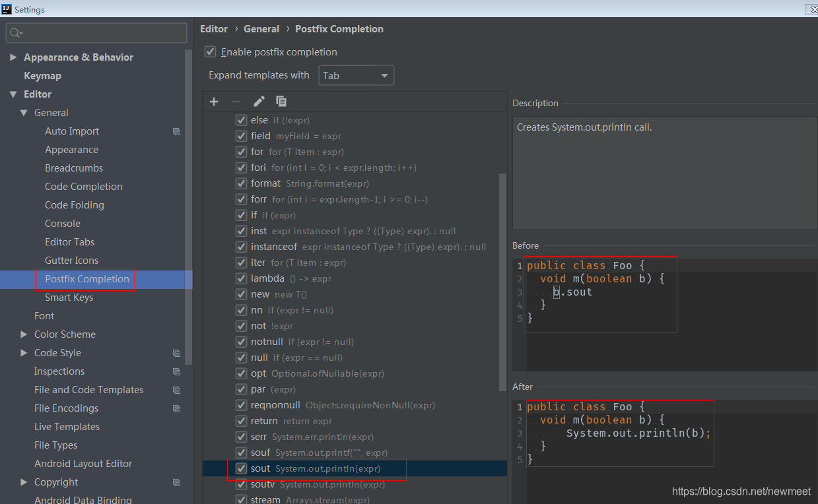Click the project-level icon beside Code Style

tap(176, 353)
